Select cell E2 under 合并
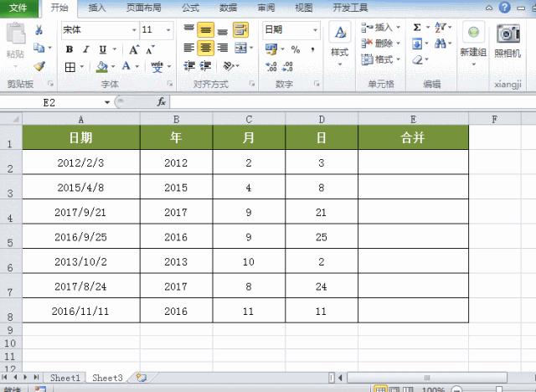 [413, 162]
